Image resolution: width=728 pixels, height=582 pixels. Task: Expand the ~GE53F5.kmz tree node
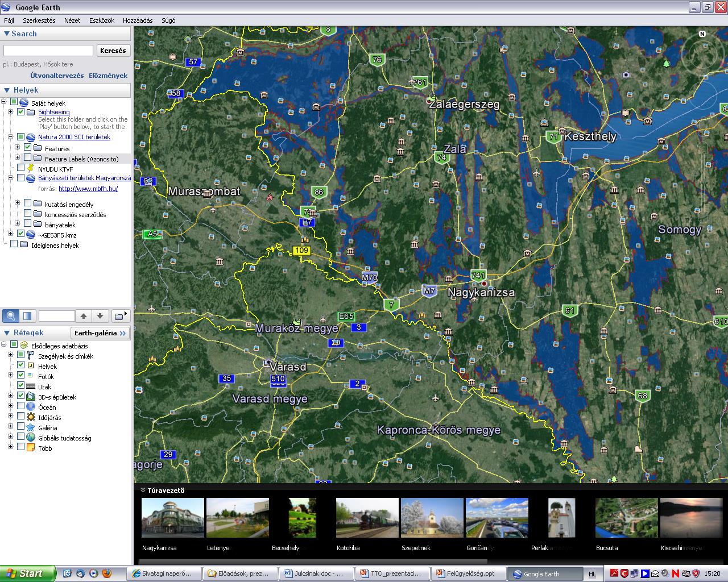click(x=10, y=234)
